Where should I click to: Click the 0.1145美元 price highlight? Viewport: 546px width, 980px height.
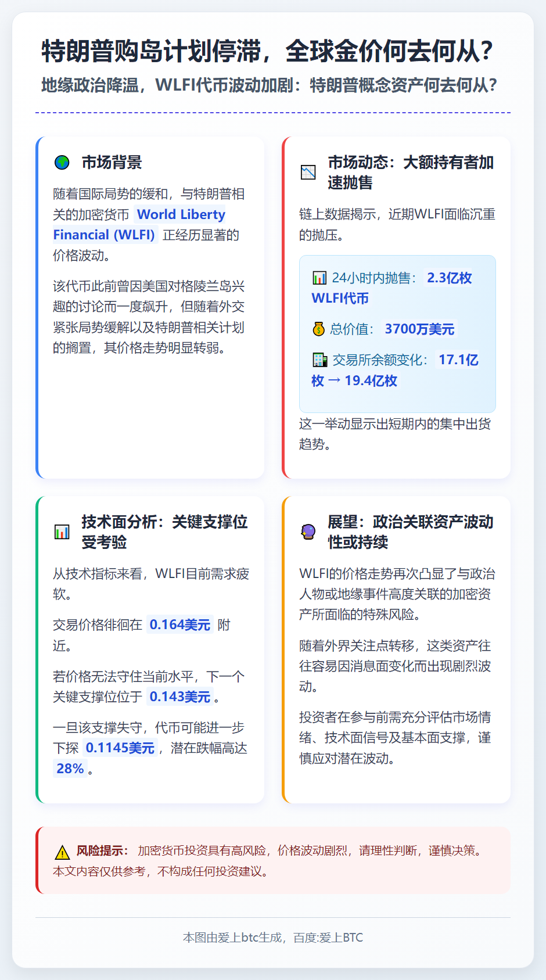120,748
